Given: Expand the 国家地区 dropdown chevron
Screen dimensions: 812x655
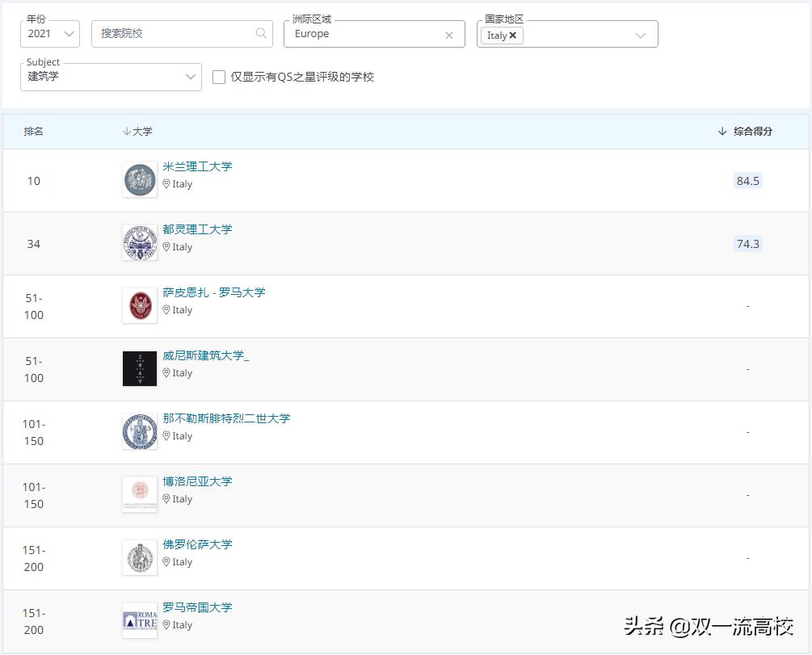Looking at the screenshot, I should (641, 34).
